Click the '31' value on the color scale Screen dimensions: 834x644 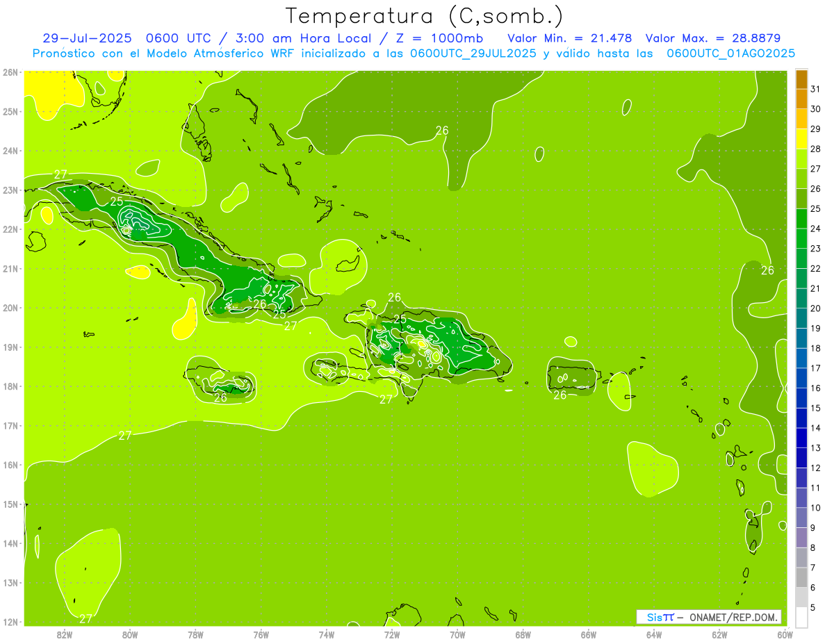[x=816, y=88]
